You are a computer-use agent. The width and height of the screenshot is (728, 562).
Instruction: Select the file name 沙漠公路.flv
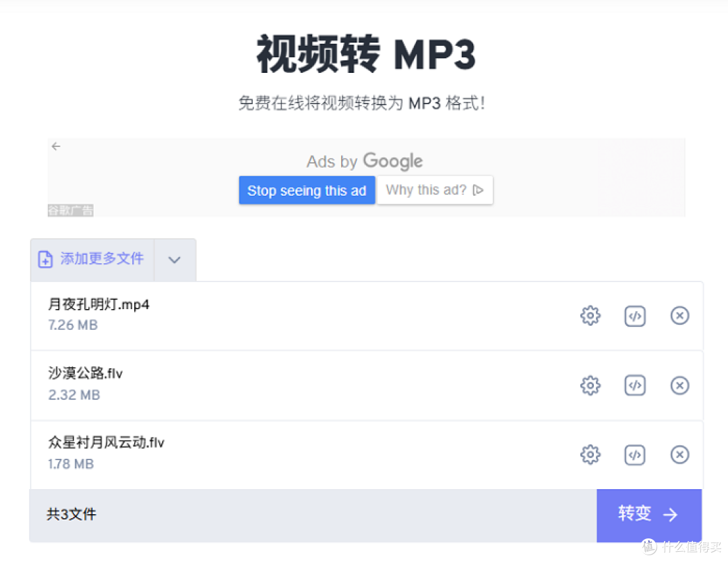(86, 373)
